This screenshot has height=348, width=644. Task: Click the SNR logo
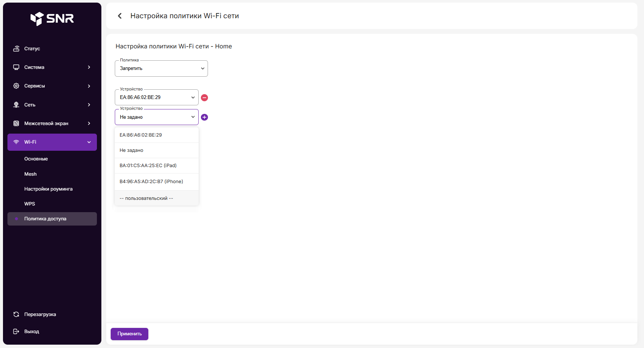click(x=52, y=18)
